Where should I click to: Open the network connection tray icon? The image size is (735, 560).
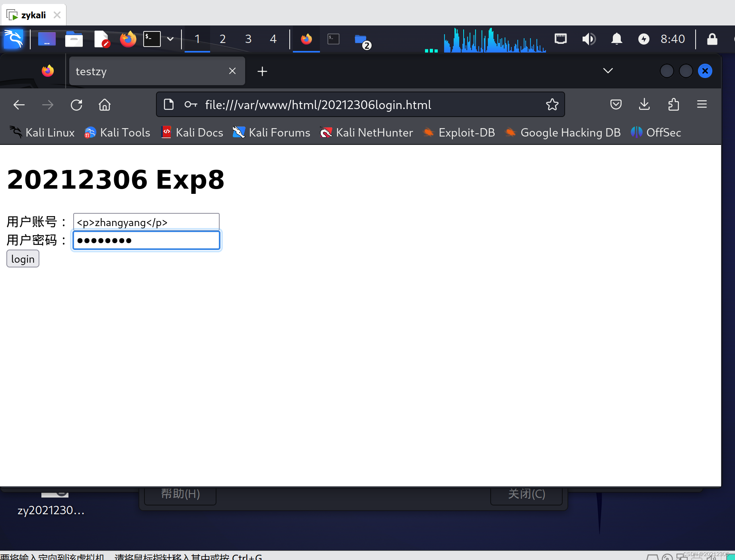coord(561,39)
